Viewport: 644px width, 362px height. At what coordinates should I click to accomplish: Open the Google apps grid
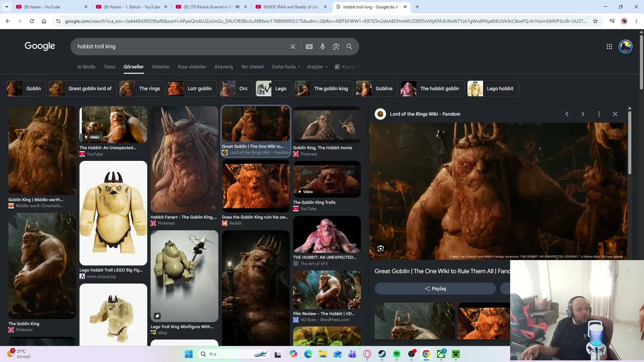click(x=609, y=47)
